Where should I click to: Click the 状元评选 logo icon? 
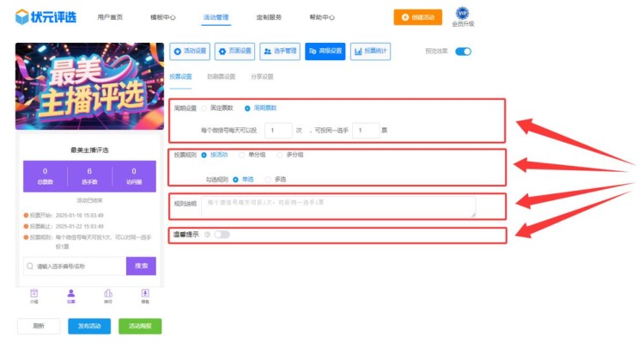21,17
